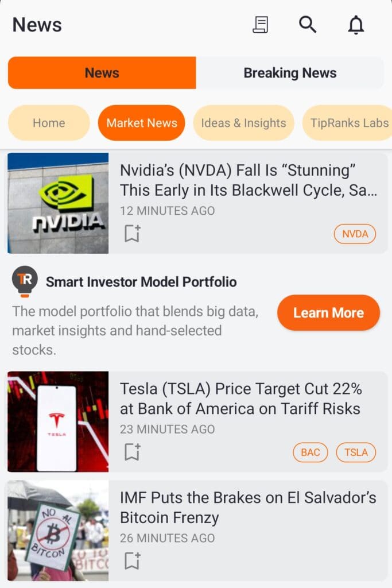The width and height of the screenshot is (392, 588).
Task: Open the BAC ticker badge
Action: 310,452
